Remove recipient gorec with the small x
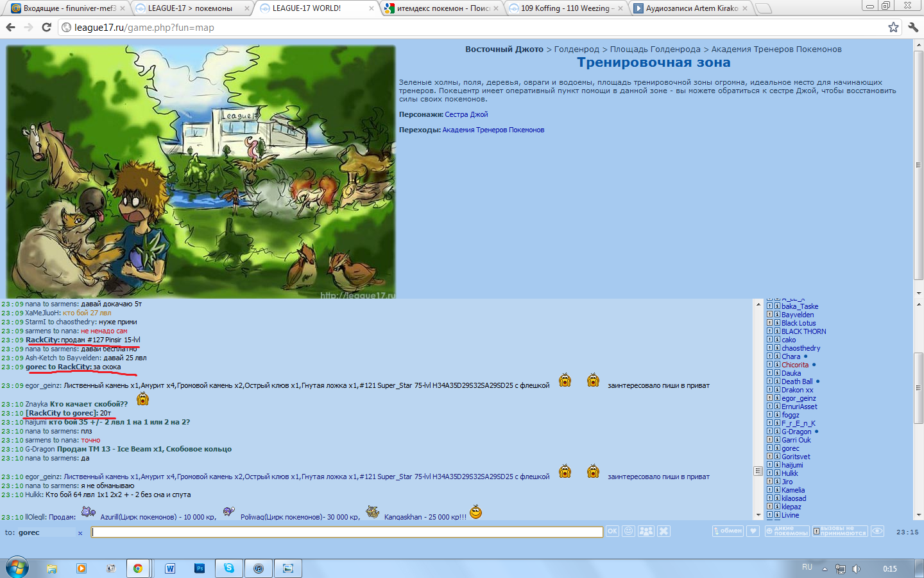Image resolution: width=924 pixels, height=578 pixels. (80, 533)
